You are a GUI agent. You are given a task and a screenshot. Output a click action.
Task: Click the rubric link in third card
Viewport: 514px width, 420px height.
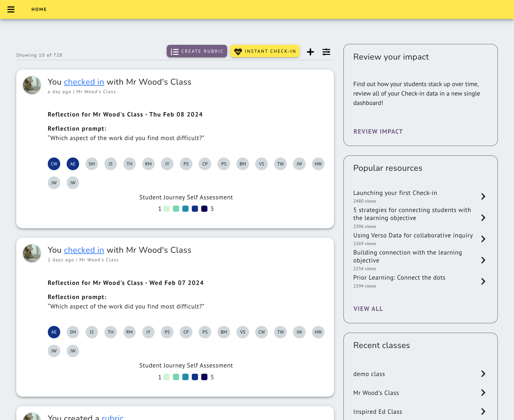(113, 417)
